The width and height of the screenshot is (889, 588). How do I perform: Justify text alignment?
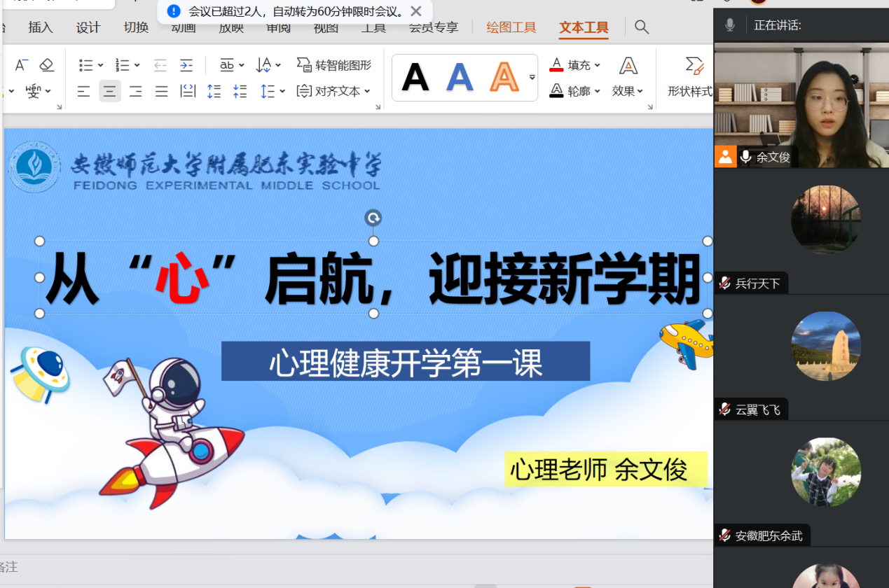tap(161, 91)
